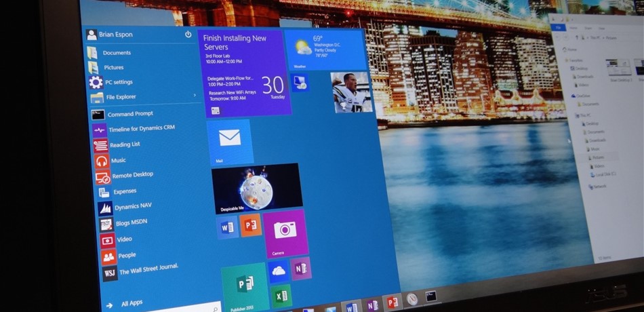This screenshot has width=644, height=312.
Task: Launch Excel from the green tile
Action: pyautogui.click(x=281, y=296)
